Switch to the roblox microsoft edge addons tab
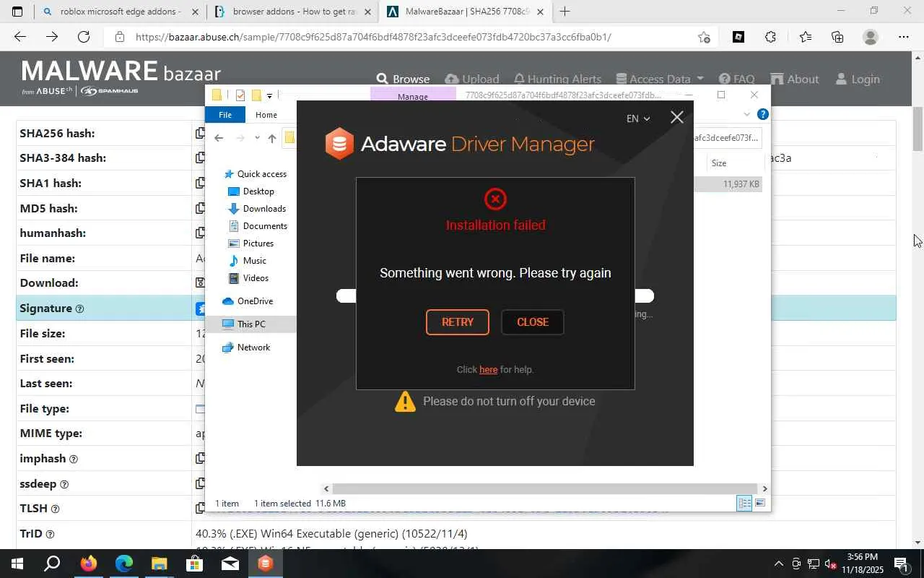 coord(120,12)
